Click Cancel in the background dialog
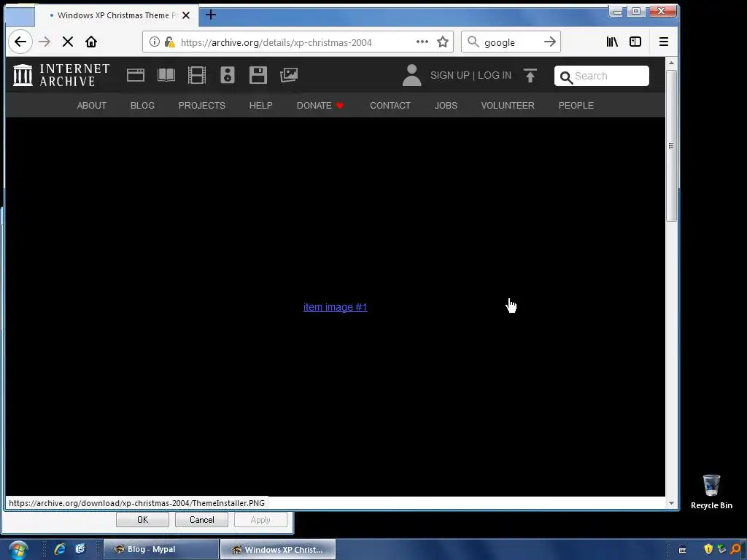 [x=201, y=519]
